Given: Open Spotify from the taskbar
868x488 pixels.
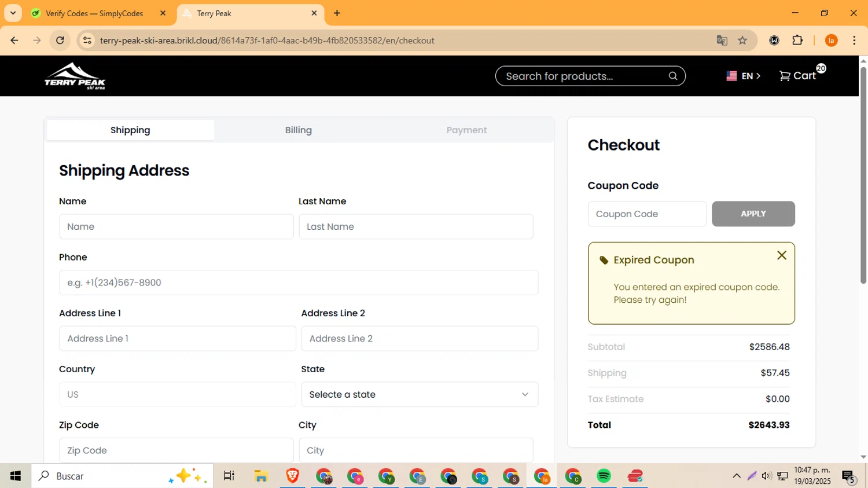Looking at the screenshot, I should [604, 476].
